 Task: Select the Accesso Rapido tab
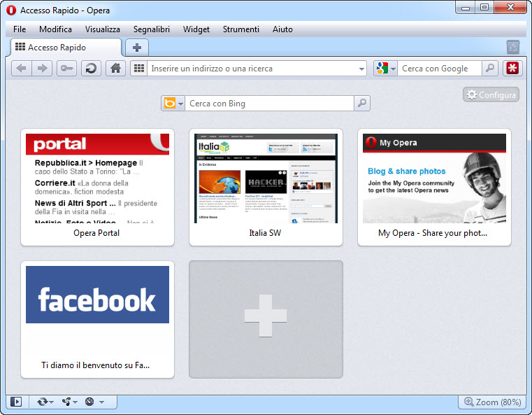(x=66, y=47)
